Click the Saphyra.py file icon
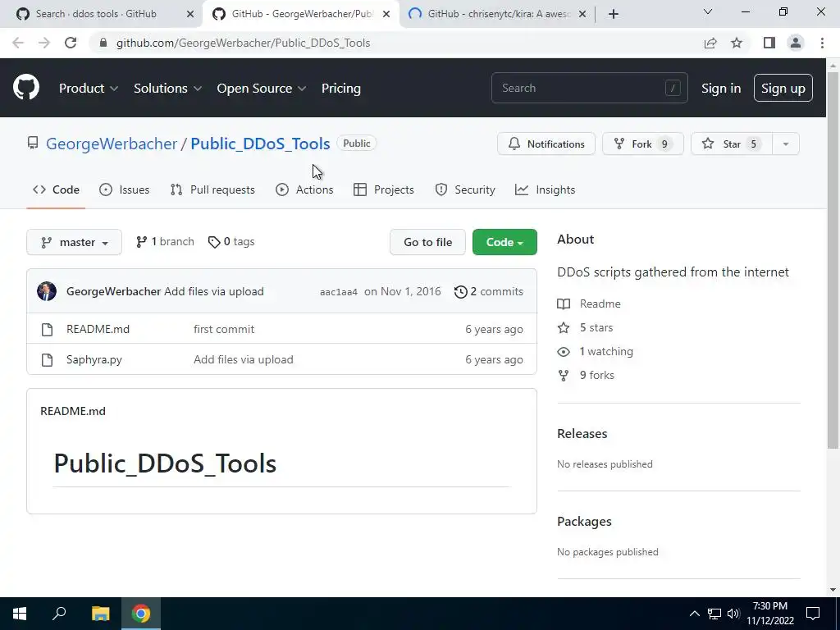 47,360
